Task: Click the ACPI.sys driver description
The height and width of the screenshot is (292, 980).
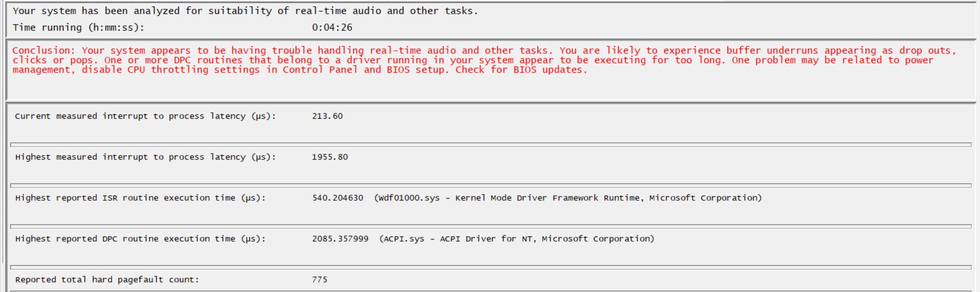Action: point(517,238)
